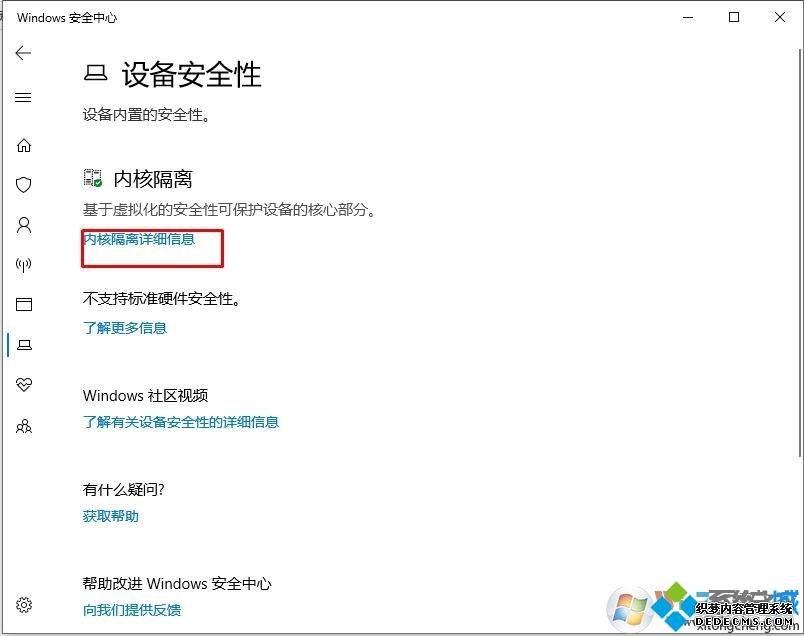Image resolution: width=804 pixels, height=636 pixels.
Task: Go back with the back arrow
Action: click(x=23, y=53)
